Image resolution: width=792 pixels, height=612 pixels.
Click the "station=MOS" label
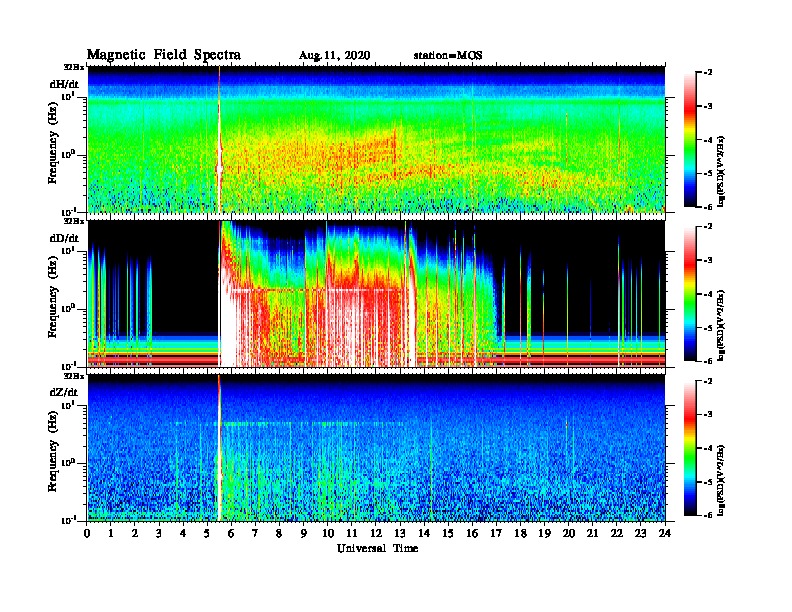[x=448, y=56]
